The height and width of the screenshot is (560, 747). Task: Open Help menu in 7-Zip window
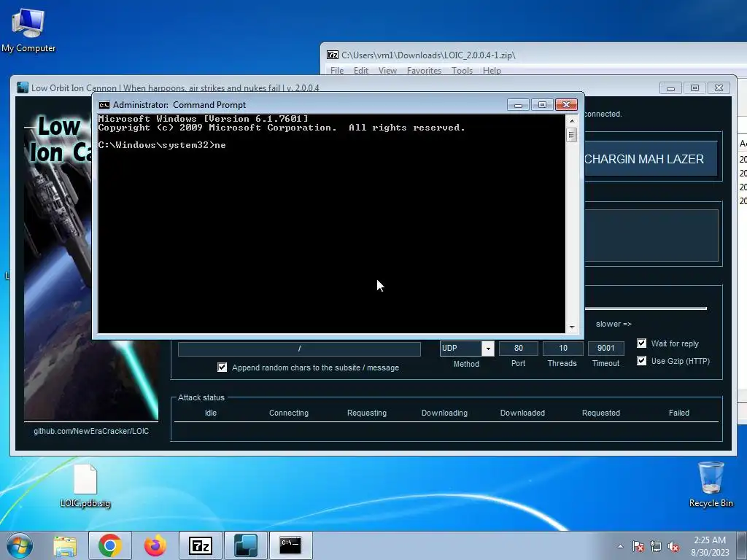pyautogui.click(x=492, y=71)
